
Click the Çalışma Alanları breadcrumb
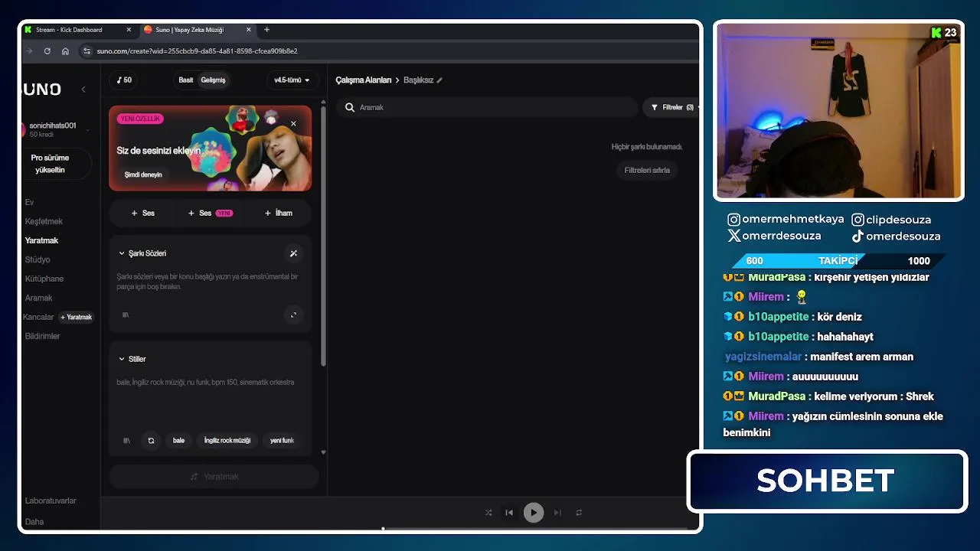click(x=363, y=80)
